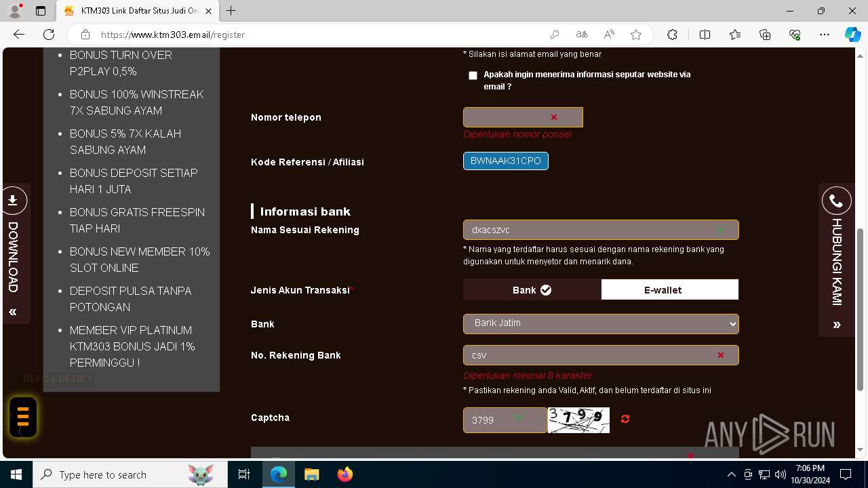The height and width of the screenshot is (488, 868).
Task: Click BONUS DEPOSIT SETIAP HARI 1 JUTA text
Action: coord(134,181)
